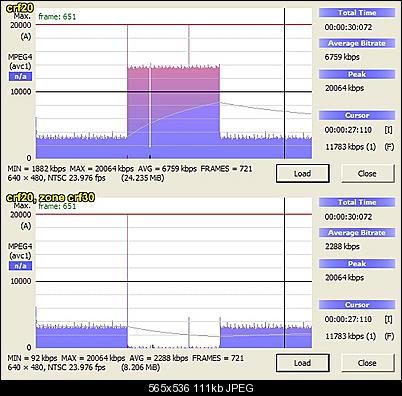Click 00:00:27:110 cursor time in zone crf30 panel
Image resolution: width=402 pixels, height=396 pixels.
click(x=348, y=319)
